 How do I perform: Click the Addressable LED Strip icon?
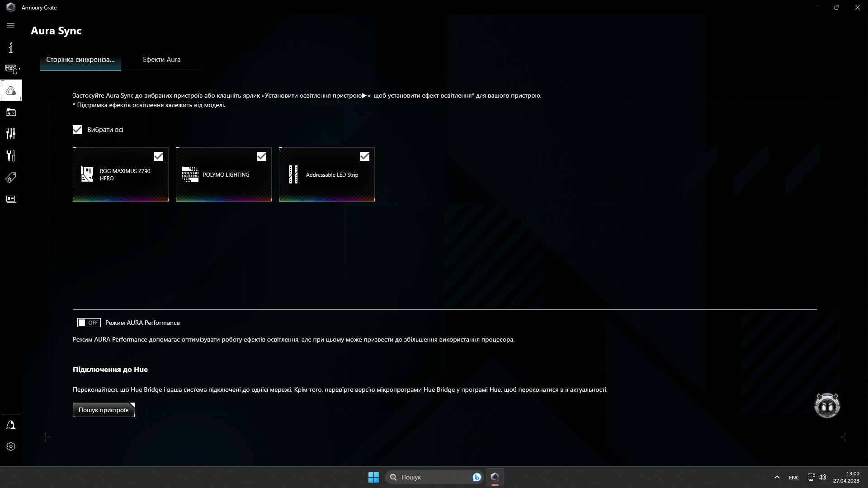coord(293,174)
